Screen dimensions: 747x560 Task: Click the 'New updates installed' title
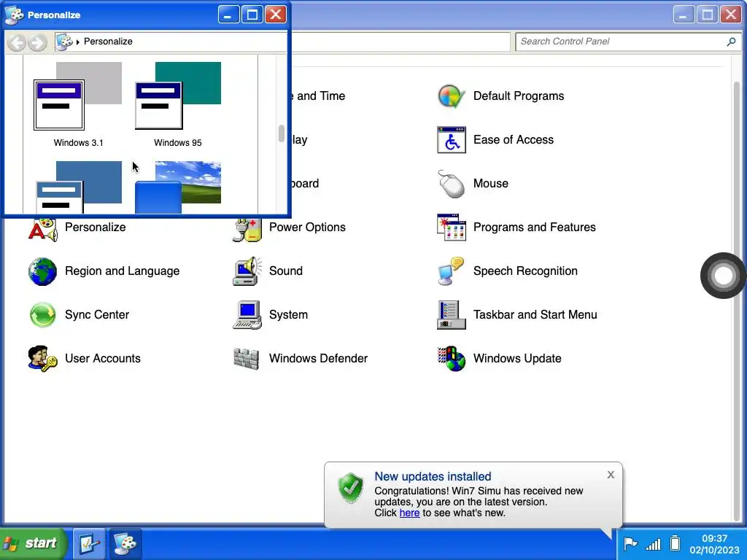click(433, 477)
